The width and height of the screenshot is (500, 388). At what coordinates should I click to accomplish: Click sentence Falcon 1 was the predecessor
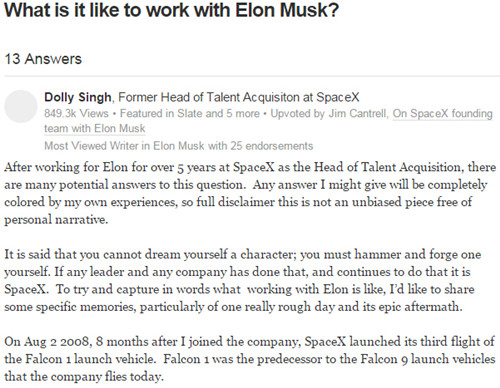coord(250,368)
